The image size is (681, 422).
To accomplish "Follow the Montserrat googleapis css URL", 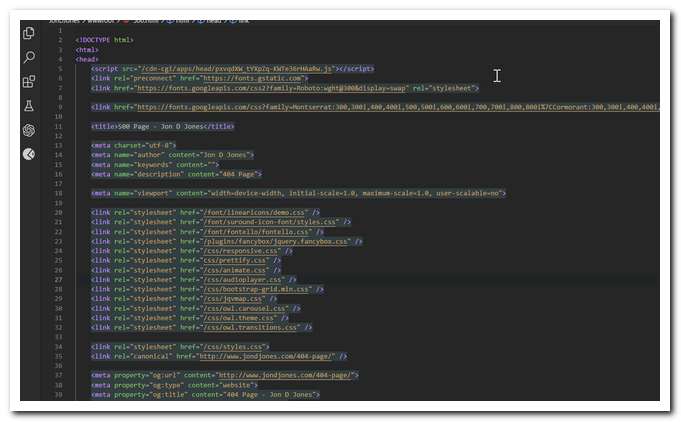I will (398, 107).
